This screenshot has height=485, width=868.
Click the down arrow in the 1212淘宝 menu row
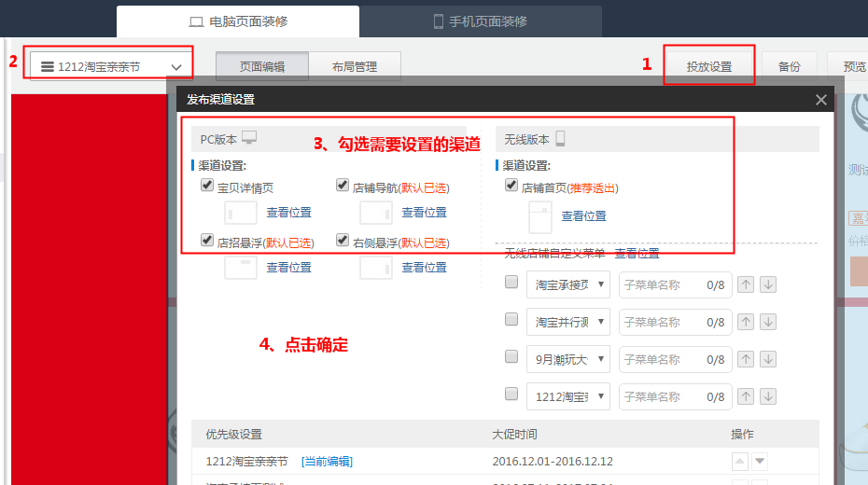coord(768,396)
